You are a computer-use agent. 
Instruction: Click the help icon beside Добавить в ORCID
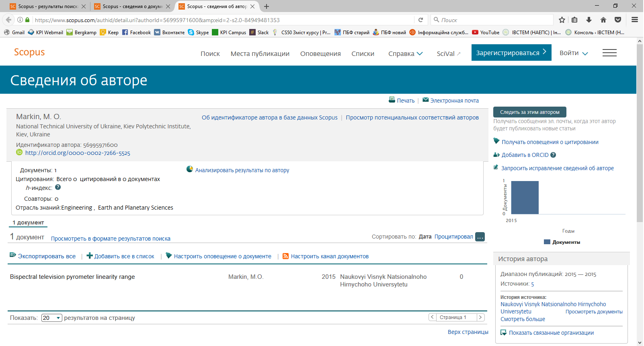(553, 155)
